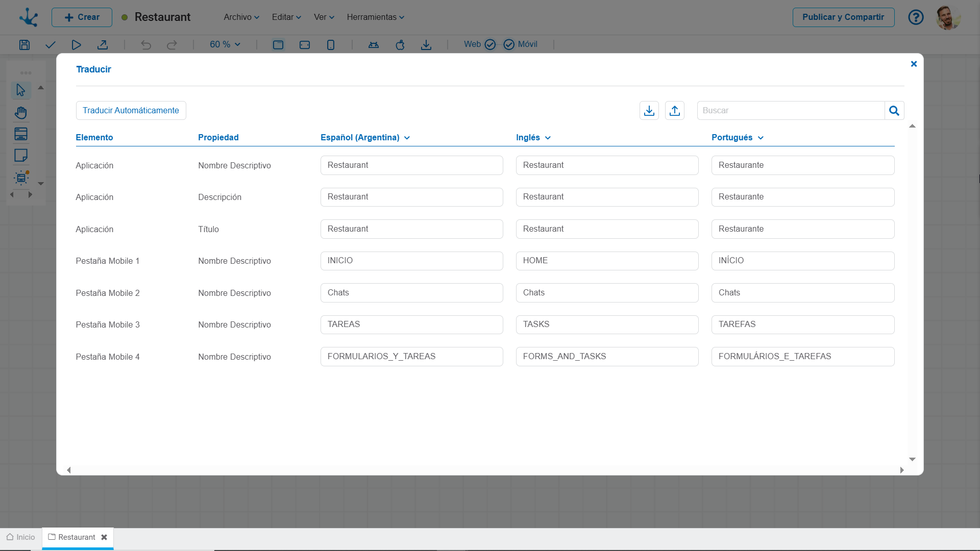Click Traducir Automáticamente button
980x551 pixels.
pos(131,110)
